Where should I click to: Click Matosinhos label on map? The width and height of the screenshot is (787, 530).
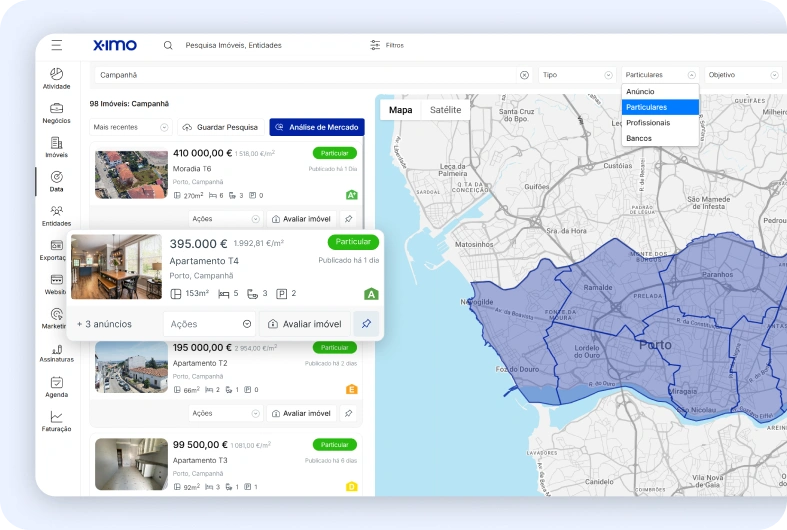(474, 244)
